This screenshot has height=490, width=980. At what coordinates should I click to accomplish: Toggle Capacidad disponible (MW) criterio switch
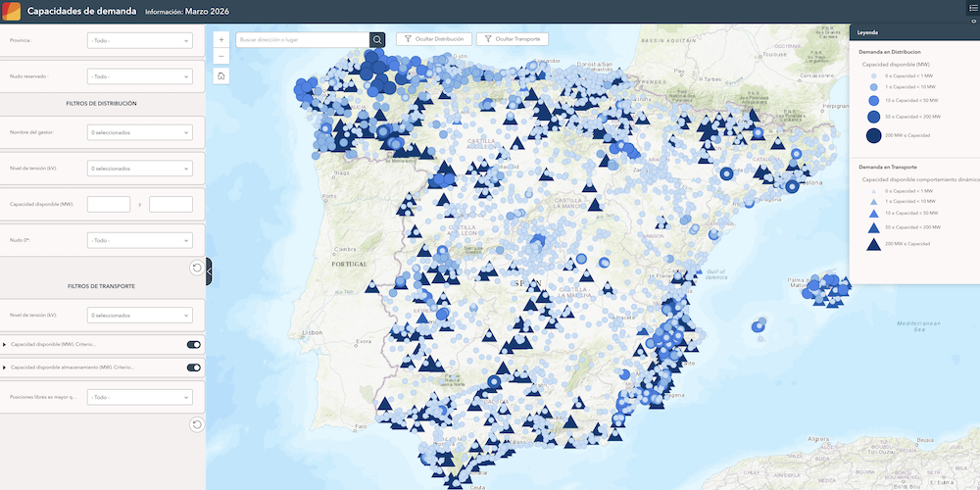pyautogui.click(x=193, y=345)
